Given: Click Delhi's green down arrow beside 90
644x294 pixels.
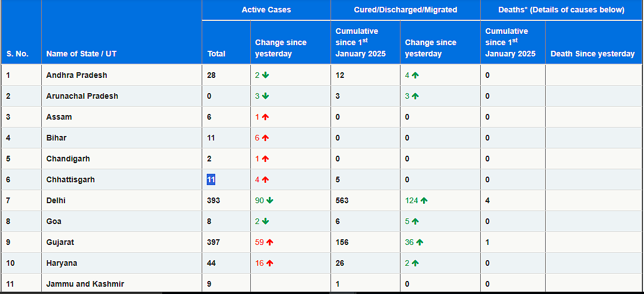Looking at the screenshot, I should (x=270, y=200).
